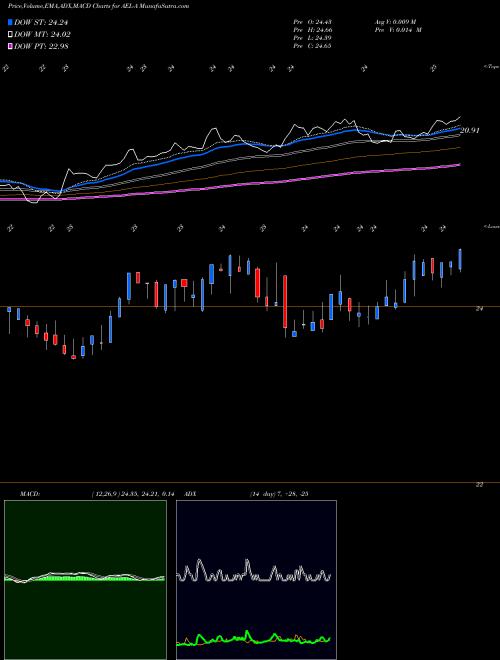Click the 'Pre C: 24.65' close value

(312, 46)
